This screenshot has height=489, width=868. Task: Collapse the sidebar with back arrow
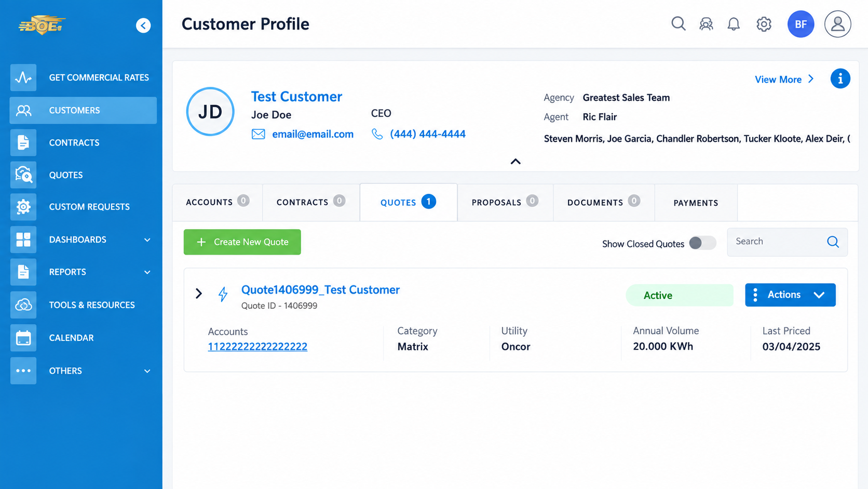143,25
